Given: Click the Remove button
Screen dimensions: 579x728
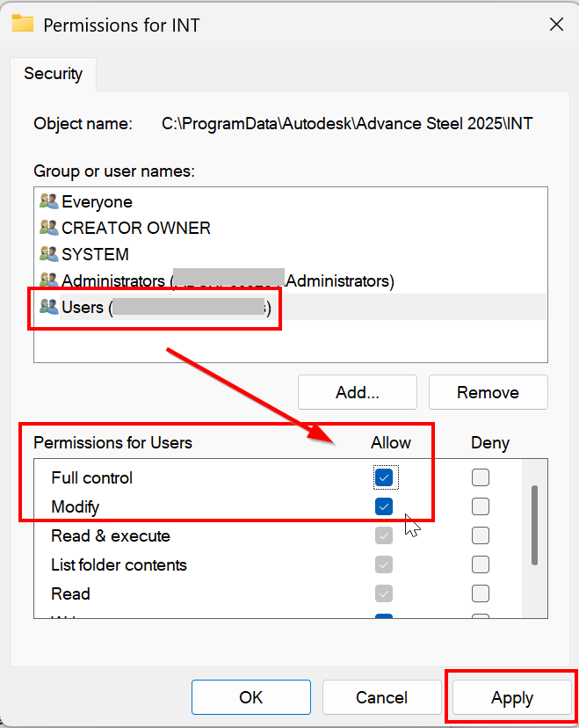Looking at the screenshot, I should pos(488,392).
